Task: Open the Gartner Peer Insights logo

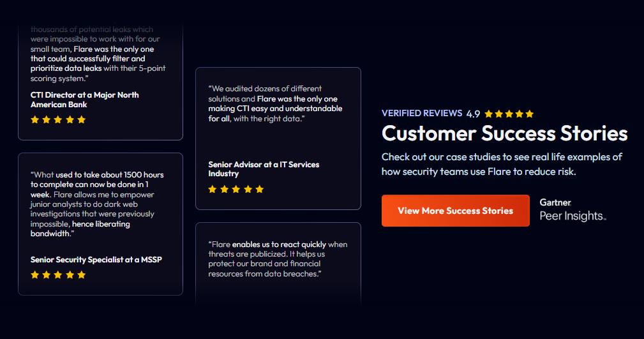Action: (x=573, y=210)
